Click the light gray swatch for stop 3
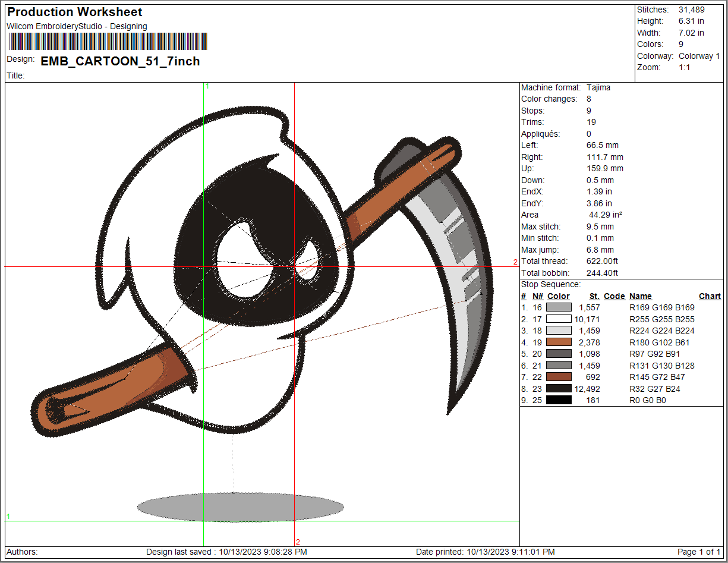Image resolution: width=728 pixels, height=563 pixels. (559, 331)
